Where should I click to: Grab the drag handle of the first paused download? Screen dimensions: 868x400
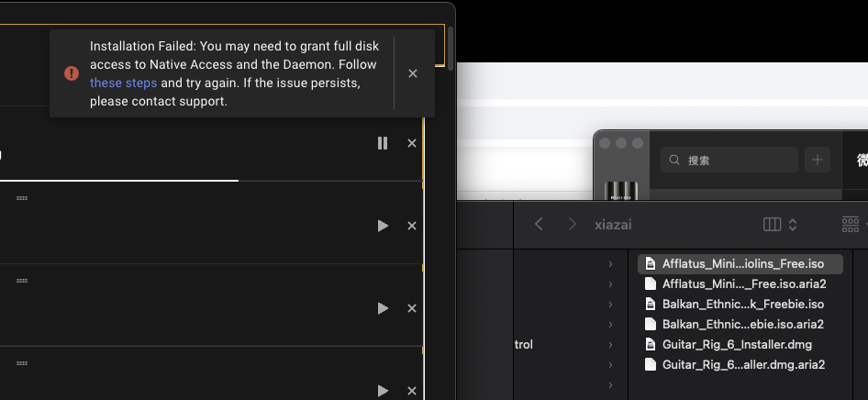tap(22, 198)
